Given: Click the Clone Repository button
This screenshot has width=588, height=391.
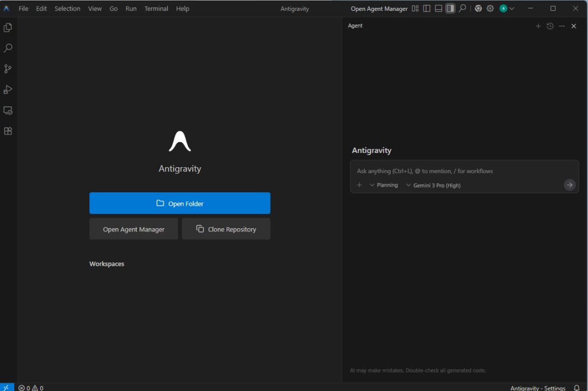Looking at the screenshot, I should pos(226,229).
